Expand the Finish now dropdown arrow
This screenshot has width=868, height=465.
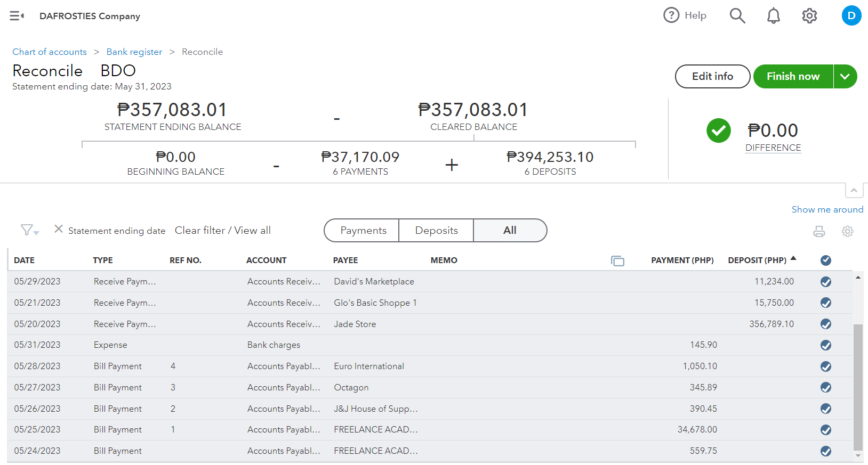tap(845, 77)
